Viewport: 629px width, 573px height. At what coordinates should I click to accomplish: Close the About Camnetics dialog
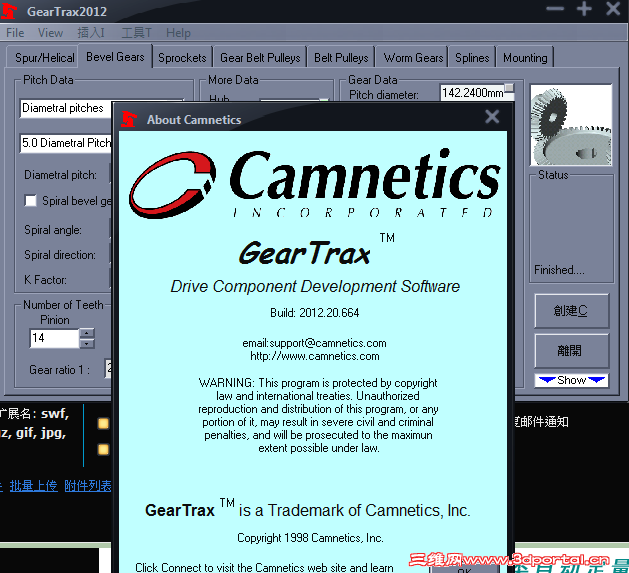pos(492,117)
